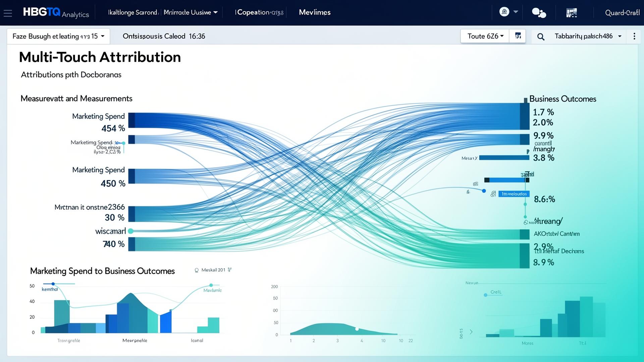Switch to the Meviimes tab
Screen dimensions: 644x362
pyautogui.click(x=315, y=12)
